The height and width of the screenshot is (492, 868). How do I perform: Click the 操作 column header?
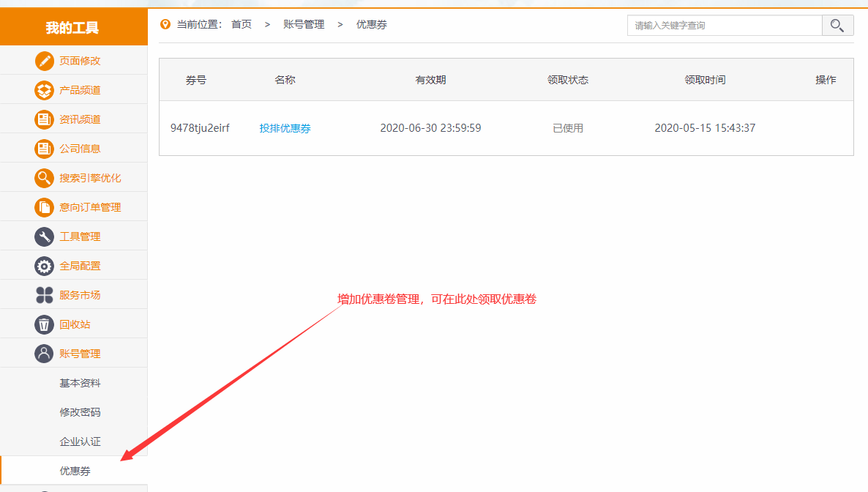click(x=826, y=80)
